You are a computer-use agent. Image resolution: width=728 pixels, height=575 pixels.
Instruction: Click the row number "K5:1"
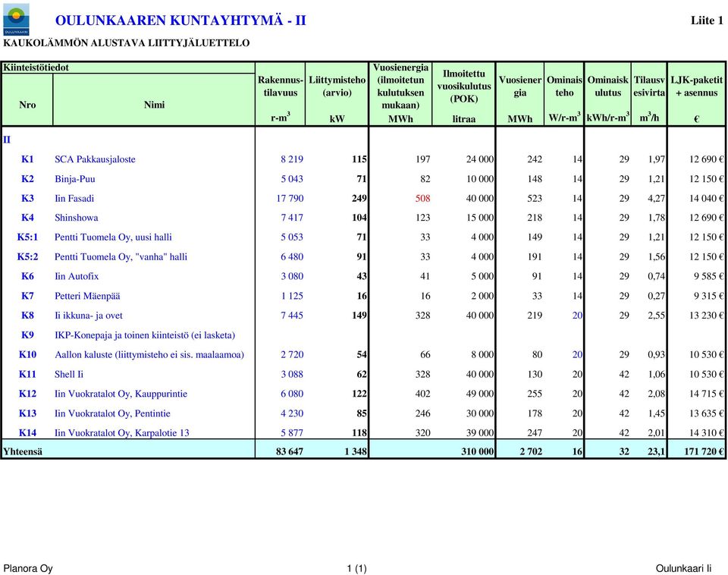point(27,237)
